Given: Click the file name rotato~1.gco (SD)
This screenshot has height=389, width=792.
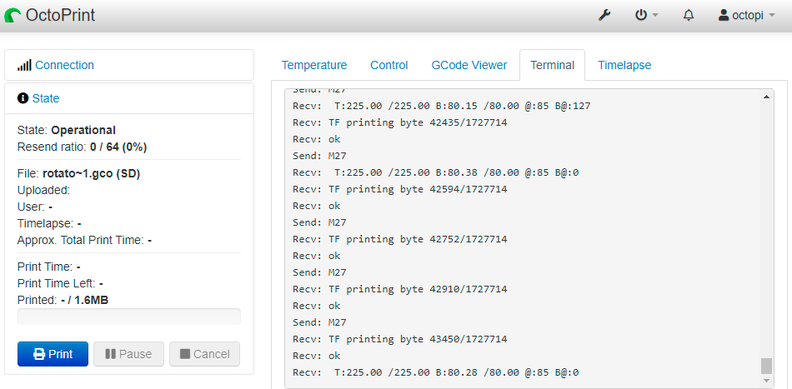Looking at the screenshot, I should pos(91,173).
